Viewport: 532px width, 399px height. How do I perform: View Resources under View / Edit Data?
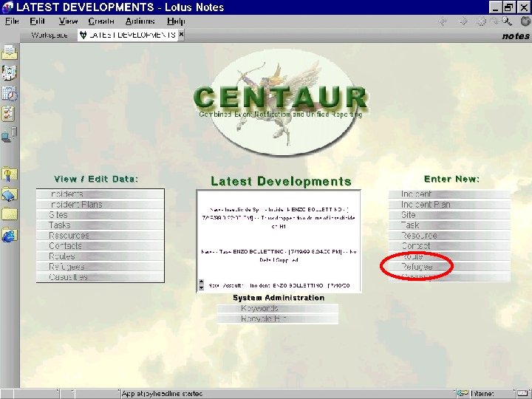[x=100, y=236]
